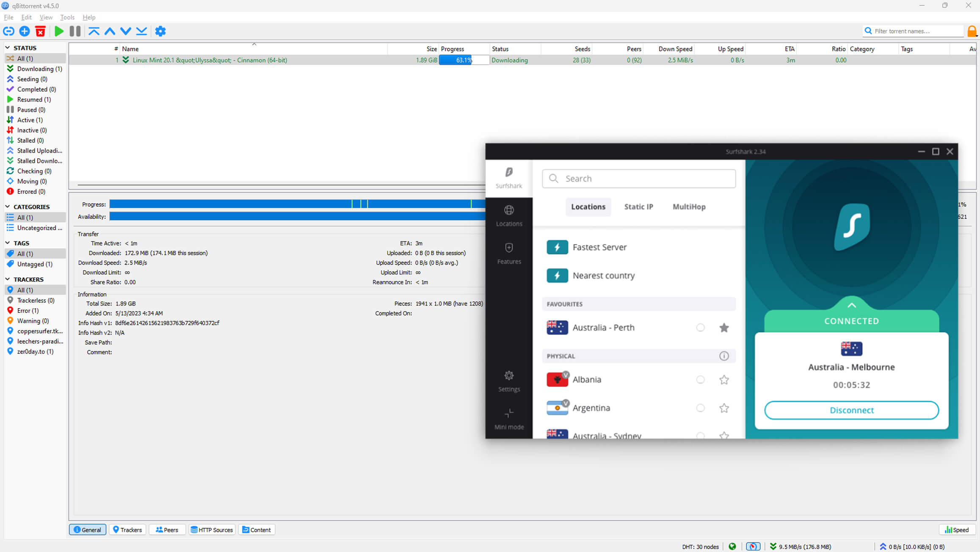980x552 pixels.
Task: Select Albania radio circle
Action: (x=701, y=380)
